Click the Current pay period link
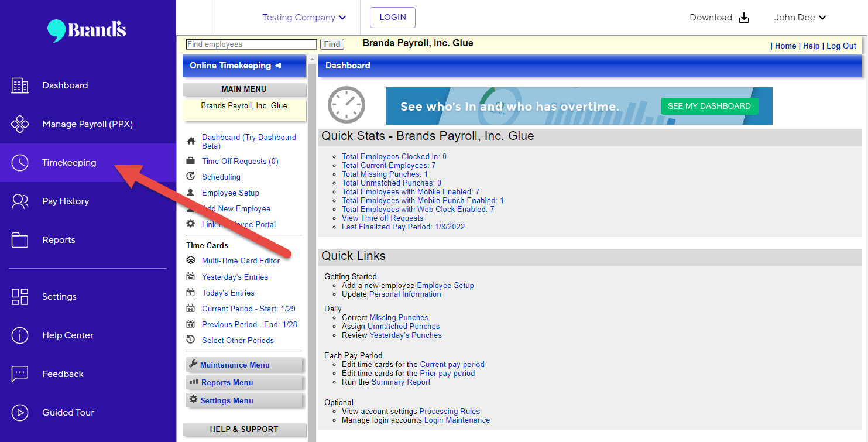 (452, 364)
